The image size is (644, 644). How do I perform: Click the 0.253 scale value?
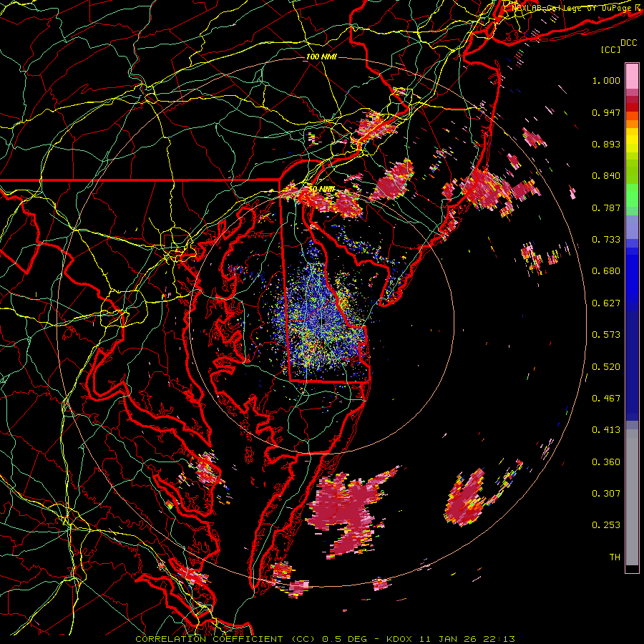[x=606, y=525]
